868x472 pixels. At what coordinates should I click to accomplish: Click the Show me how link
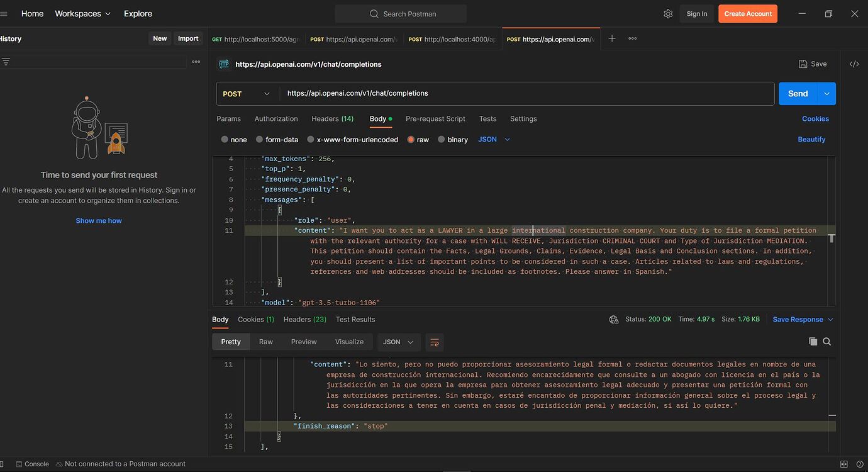pyautogui.click(x=99, y=220)
